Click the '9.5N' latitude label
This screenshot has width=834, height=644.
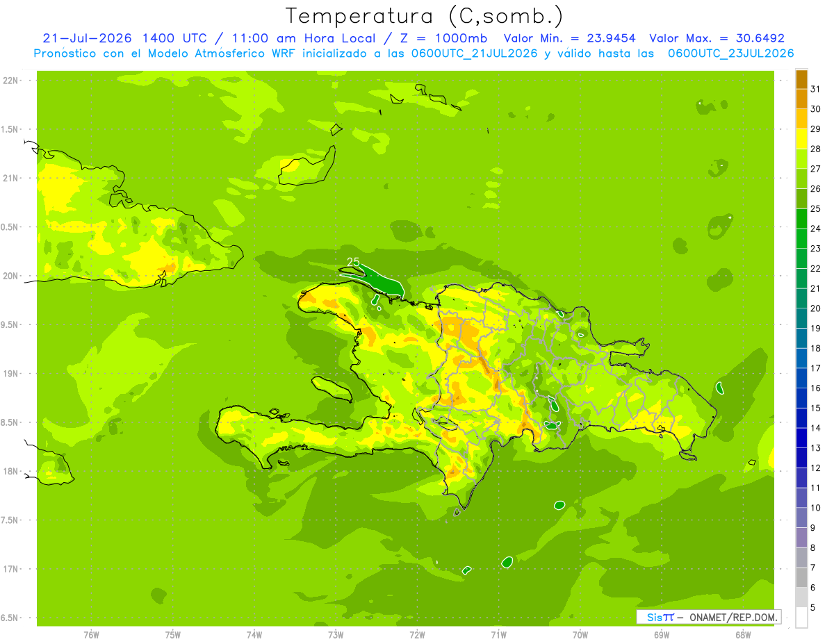pyautogui.click(x=10, y=325)
